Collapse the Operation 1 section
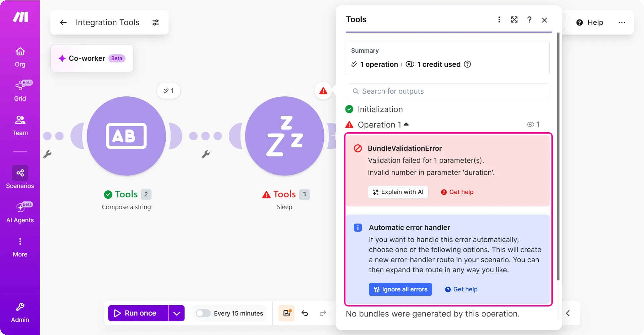 (x=406, y=124)
